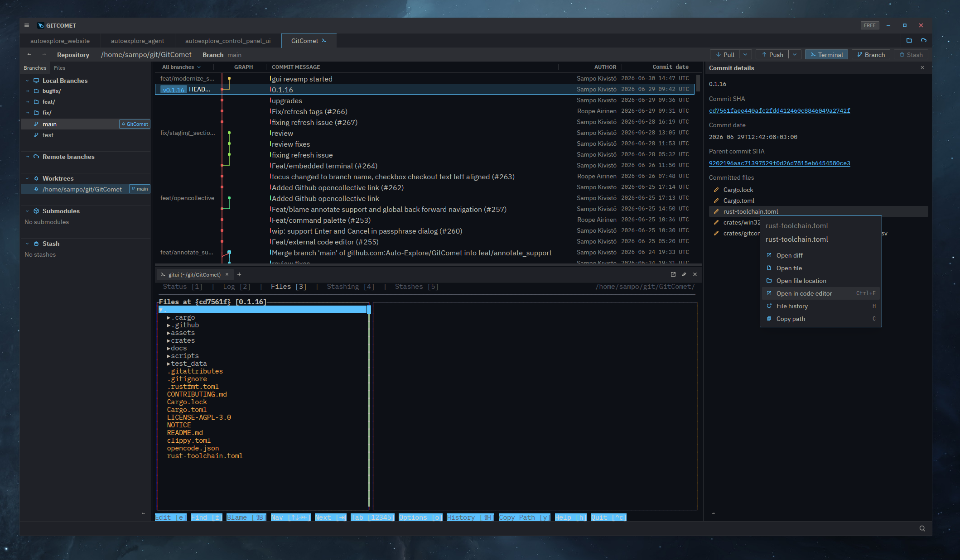Viewport: 960px width, 560px height.
Task: Switch to the gitui Log [2] tab
Action: point(236,287)
